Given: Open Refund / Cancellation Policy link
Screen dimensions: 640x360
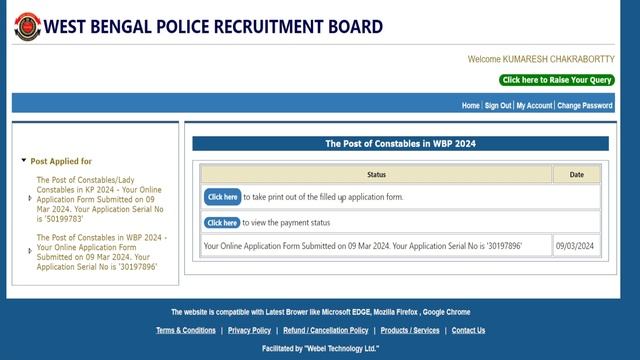Looking at the screenshot, I should tap(326, 331).
